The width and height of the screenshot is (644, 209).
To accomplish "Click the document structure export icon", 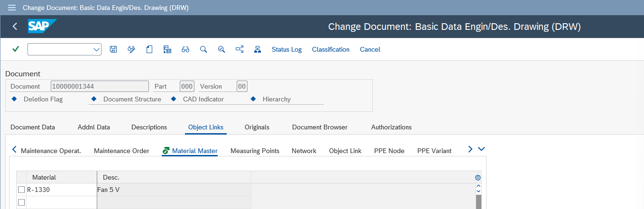I will pos(239,49).
